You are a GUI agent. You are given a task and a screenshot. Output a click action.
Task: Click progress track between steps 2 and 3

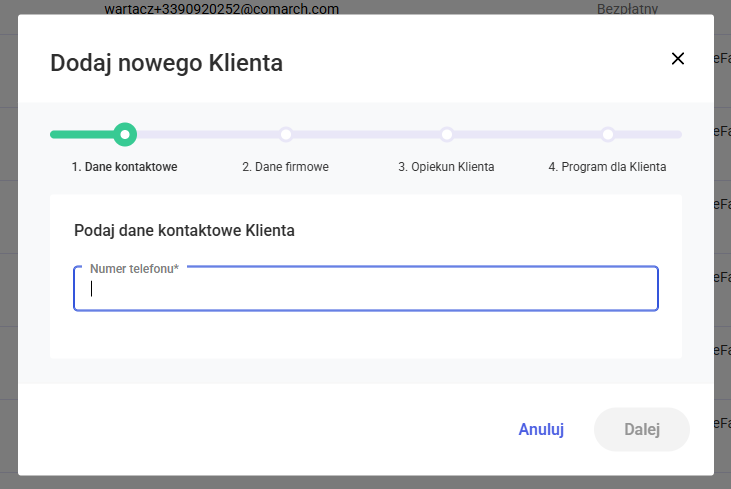pyautogui.click(x=366, y=134)
